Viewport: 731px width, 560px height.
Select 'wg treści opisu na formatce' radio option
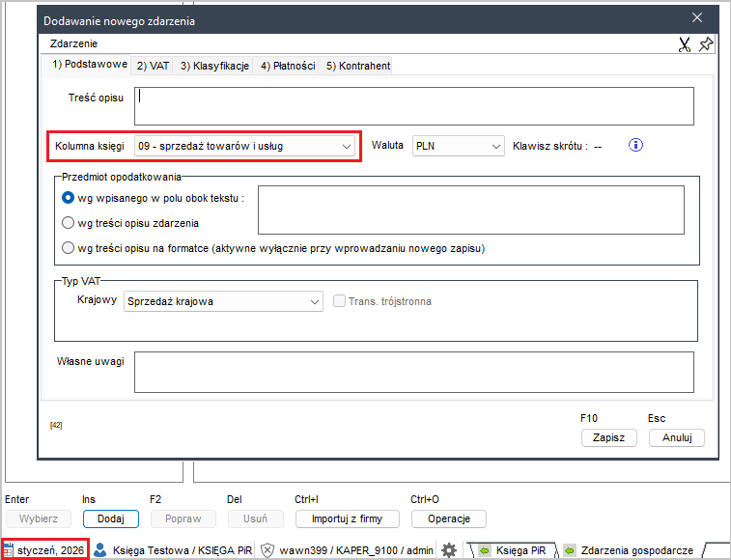point(69,248)
